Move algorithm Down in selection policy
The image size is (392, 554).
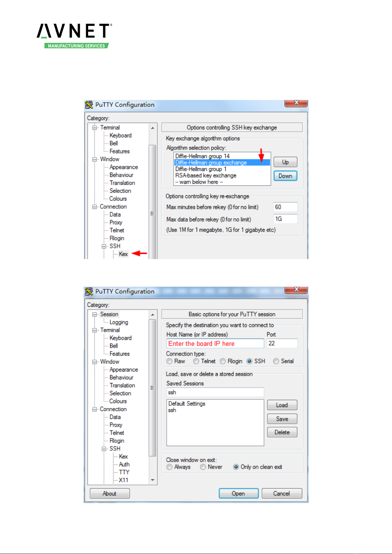click(285, 176)
